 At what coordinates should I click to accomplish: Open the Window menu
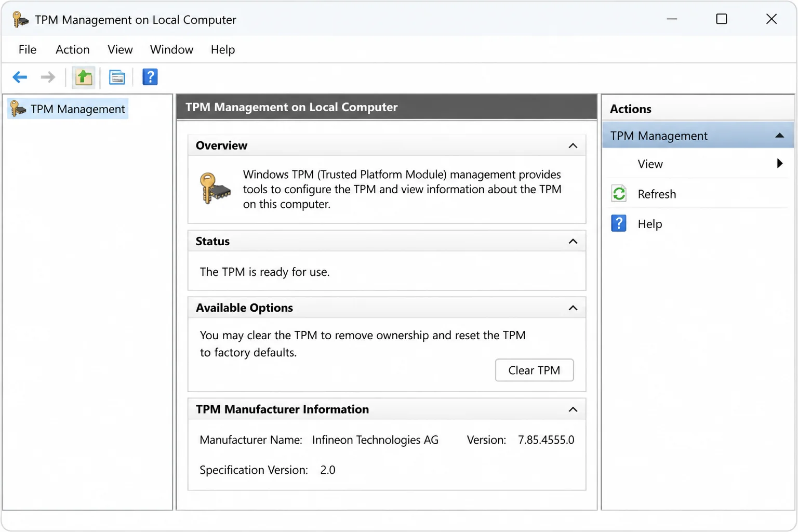pyautogui.click(x=171, y=49)
